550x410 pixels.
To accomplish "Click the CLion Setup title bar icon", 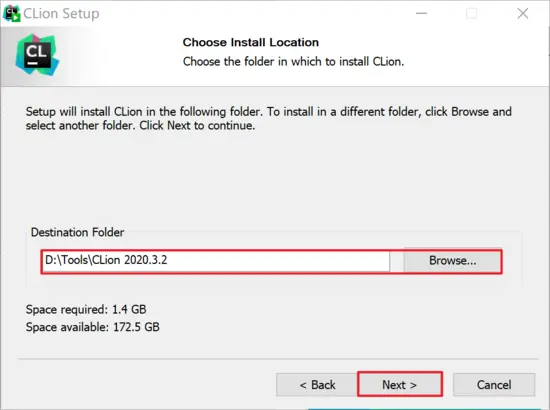I will coord(12,13).
